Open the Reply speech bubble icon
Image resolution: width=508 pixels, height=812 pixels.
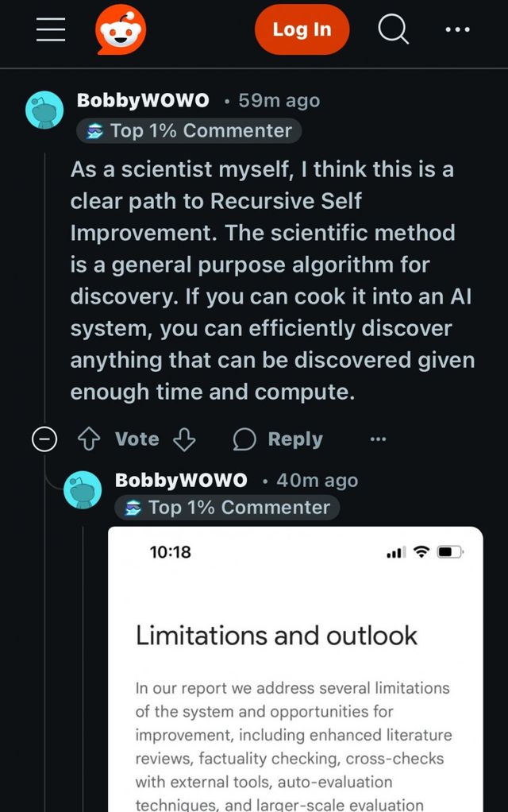[x=244, y=439]
